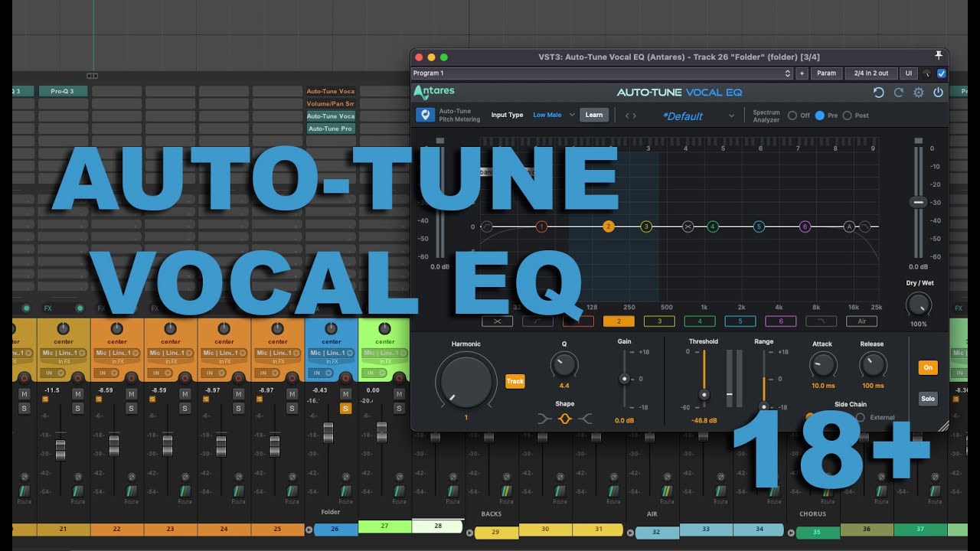The width and height of the screenshot is (980, 551).
Task: Select External side chain radio button
Action: pos(861,418)
